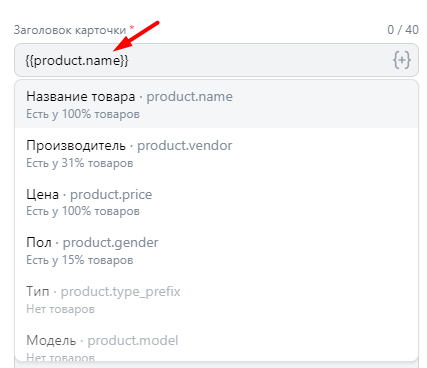The image size is (427, 368).
Task: Open the insert variable {+} picker
Action: tap(402, 60)
